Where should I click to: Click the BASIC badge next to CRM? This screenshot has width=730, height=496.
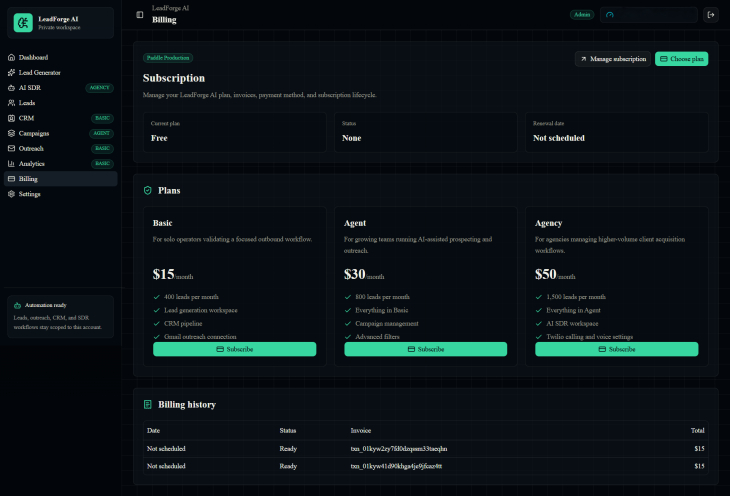point(102,118)
